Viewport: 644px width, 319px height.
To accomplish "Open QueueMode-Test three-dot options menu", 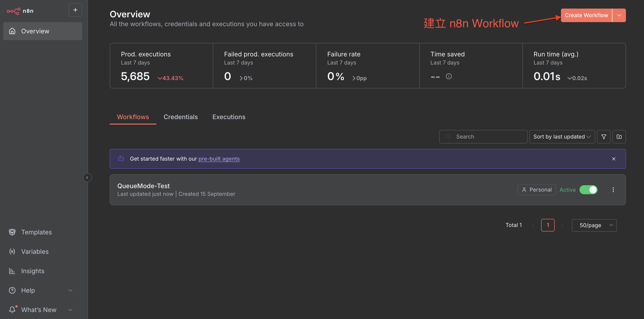I will 613,190.
